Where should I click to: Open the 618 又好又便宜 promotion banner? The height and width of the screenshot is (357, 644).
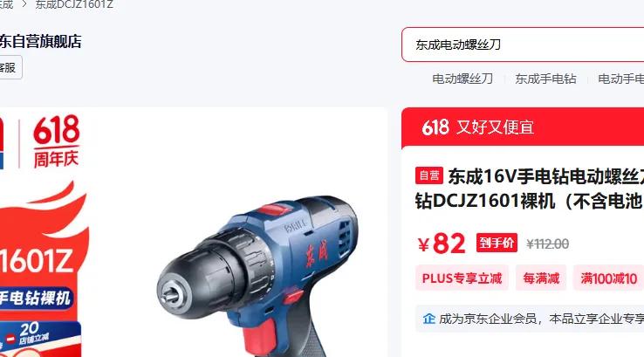523,127
